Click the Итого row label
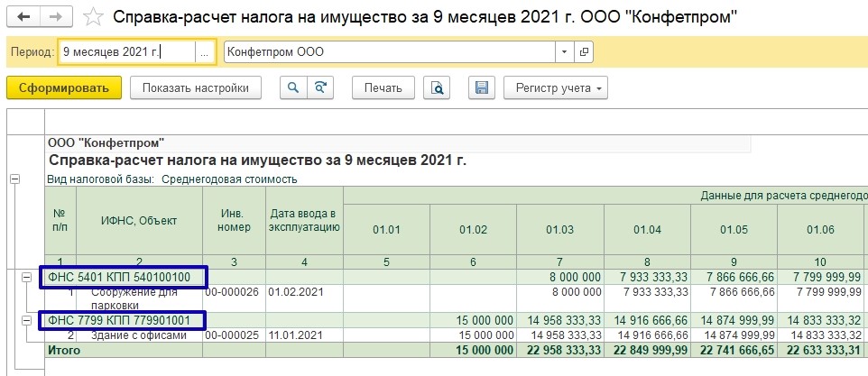Image resolution: width=868 pixels, height=376 pixels. pyautogui.click(x=64, y=350)
